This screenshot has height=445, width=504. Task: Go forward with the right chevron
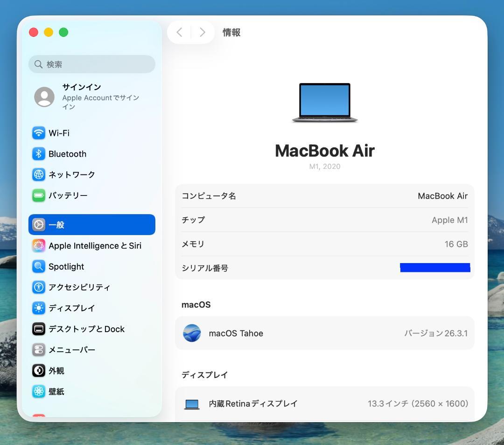(x=202, y=32)
